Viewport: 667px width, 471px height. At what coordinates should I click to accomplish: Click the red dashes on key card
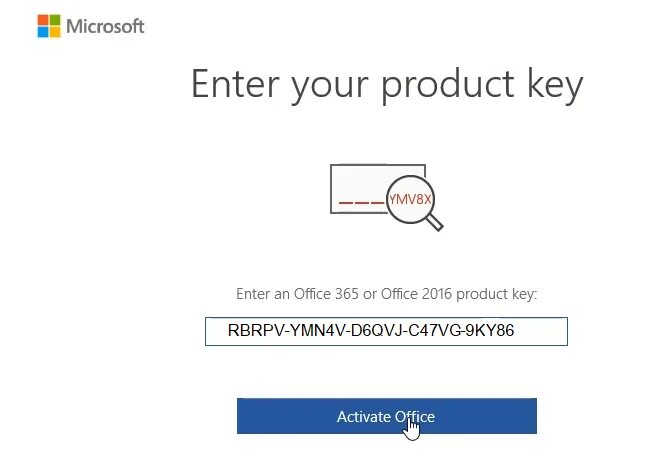[358, 203]
